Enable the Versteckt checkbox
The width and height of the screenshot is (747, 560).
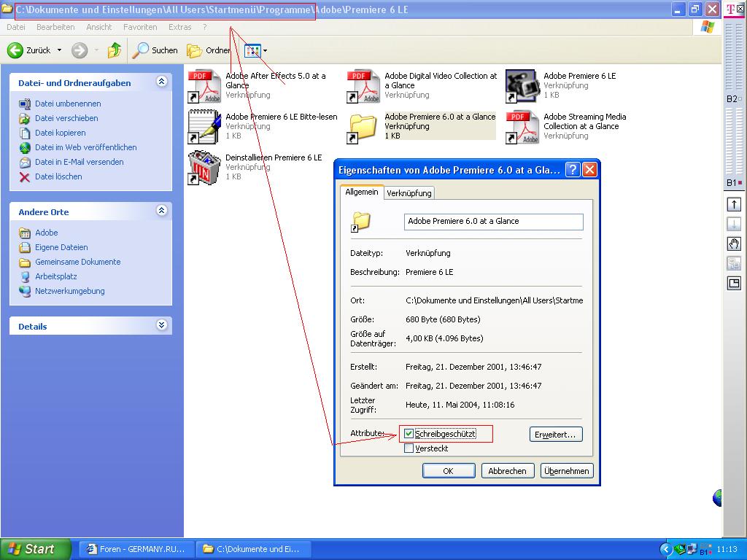point(409,448)
